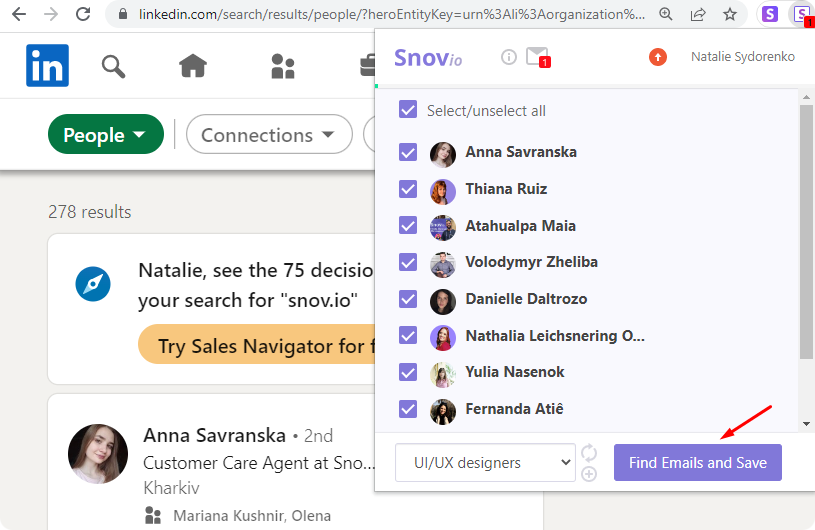Click scrollbar down arrow in popup
The width and height of the screenshot is (815, 530).
coord(806,424)
